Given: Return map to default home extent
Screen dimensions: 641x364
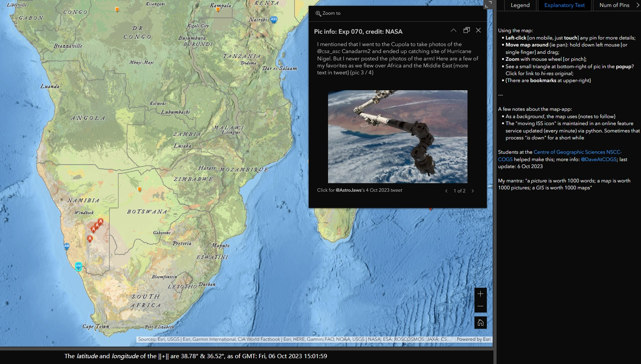Looking at the screenshot, I should [x=480, y=323].
